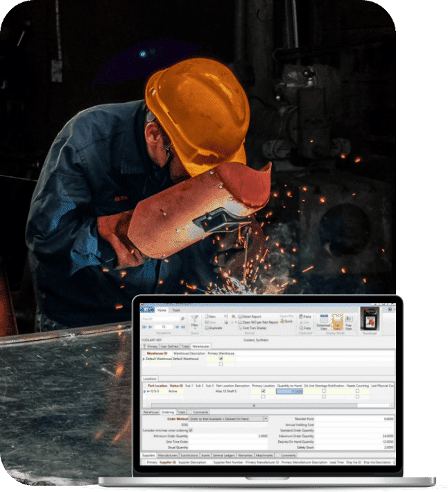Image resolution: width=448 pixels, height=492 pixels.
Task: Toggle Primary Location checkbox for A-13-5-0
Action: point(263,391)
